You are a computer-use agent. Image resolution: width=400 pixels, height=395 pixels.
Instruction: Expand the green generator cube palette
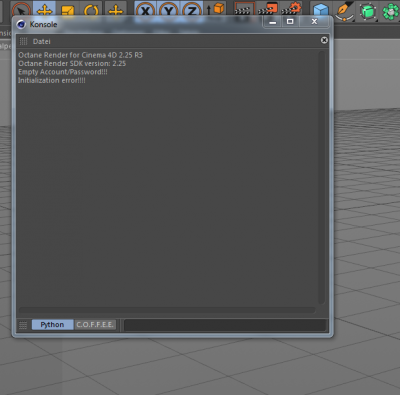pyautogui.click(x=368, y=11)
